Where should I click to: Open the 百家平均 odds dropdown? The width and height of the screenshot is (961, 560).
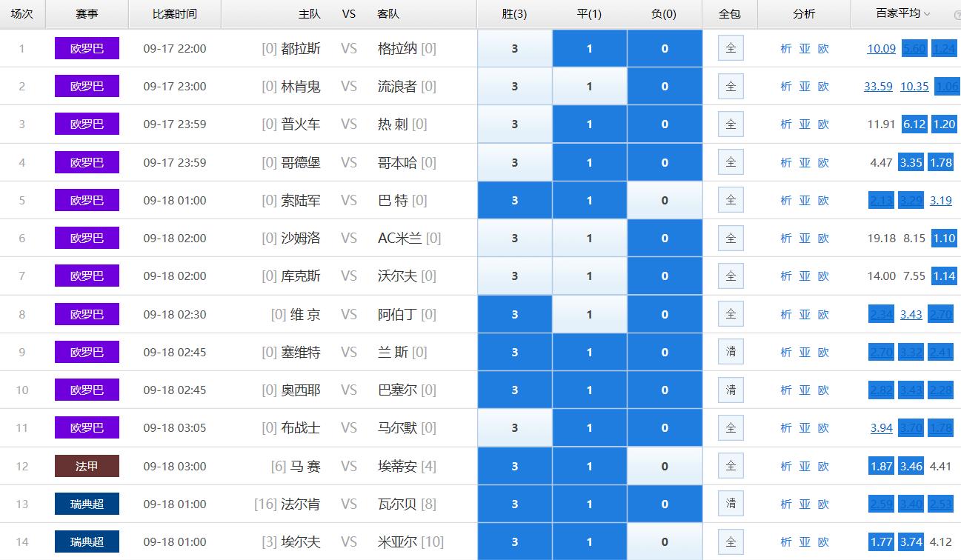[902, 14]
